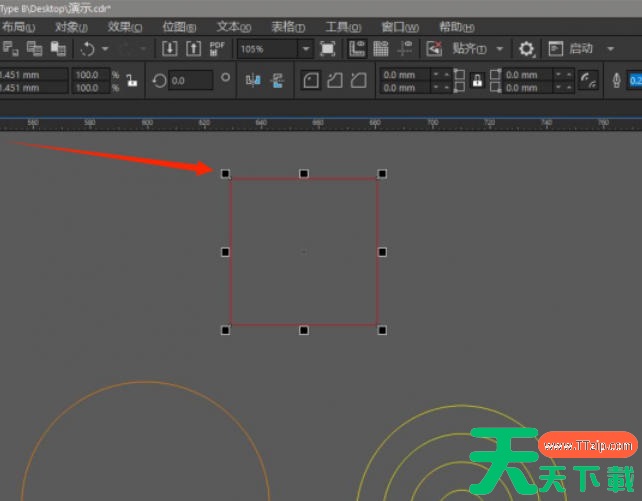Toggle the show rulers button
Image resolution: width=642 pixels, height=501 pixels.
click(356, 48)
